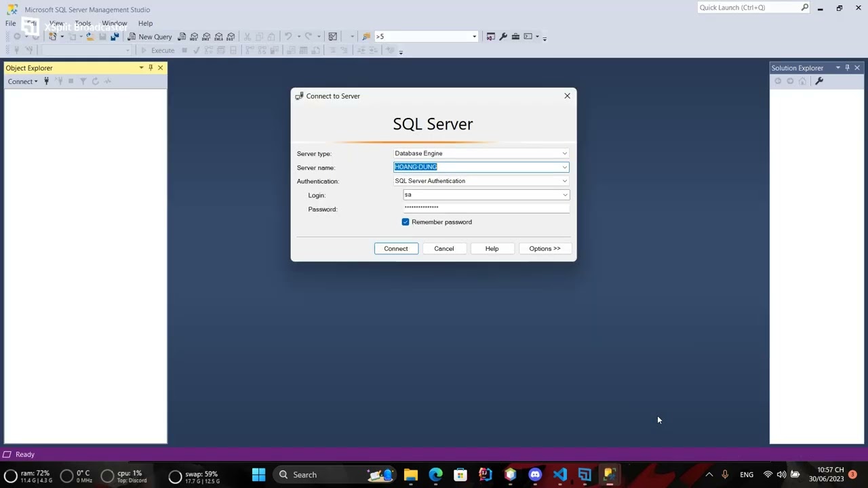
Task: Click the Activity Monitor icon in Object Explorer
Action: pyautogui.click(x=108, y=81)
